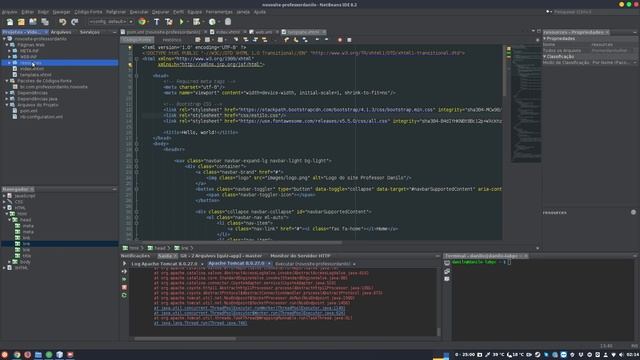The width and height of the screenshot is (640, 360).
Task: Select template.xhtml in the project tree
Action: (x=36, y=75)
